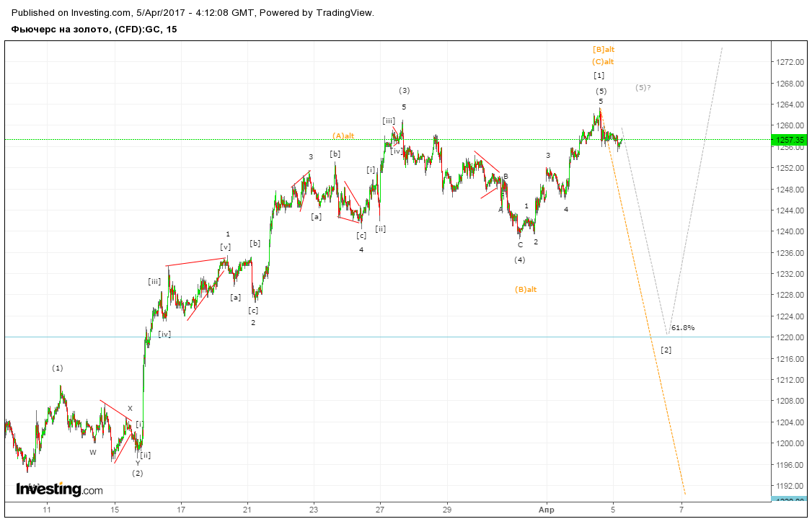Click price axis value 1220.00
This screenshot has height=519, width=812.
click(789, 337)
